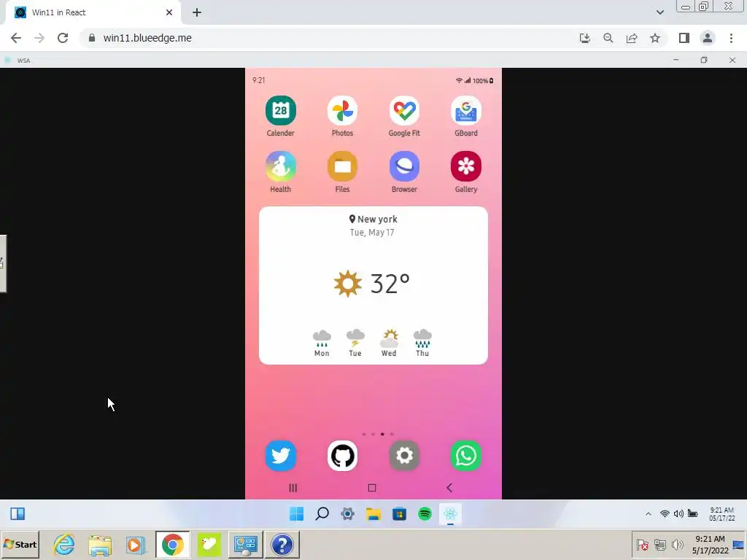The height and width of the screenshot is (560, 747).
Task: Reload the page in Chrome
Action: (63, 38)
